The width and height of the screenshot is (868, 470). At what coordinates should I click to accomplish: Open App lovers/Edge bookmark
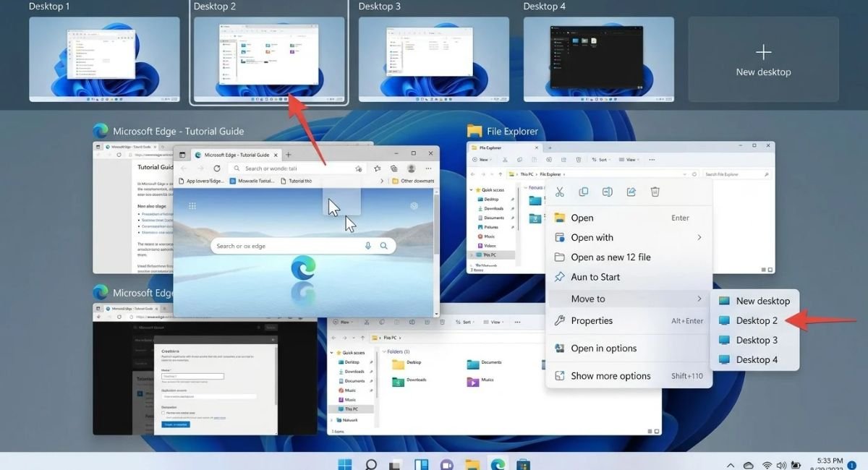(202, 181)
